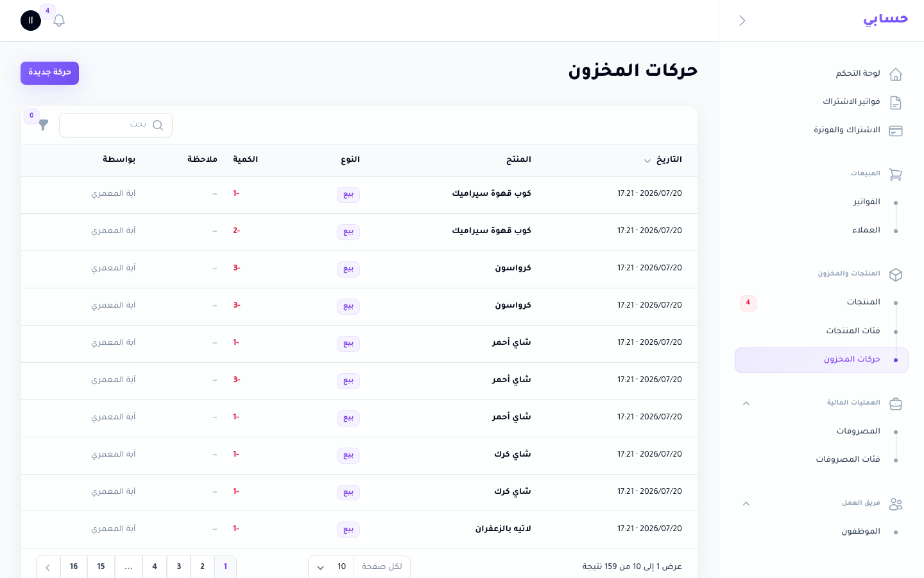Select حركات المخزون in the sidebar
Viewport: 924px width, 578px height.
[x=821, y=360]
